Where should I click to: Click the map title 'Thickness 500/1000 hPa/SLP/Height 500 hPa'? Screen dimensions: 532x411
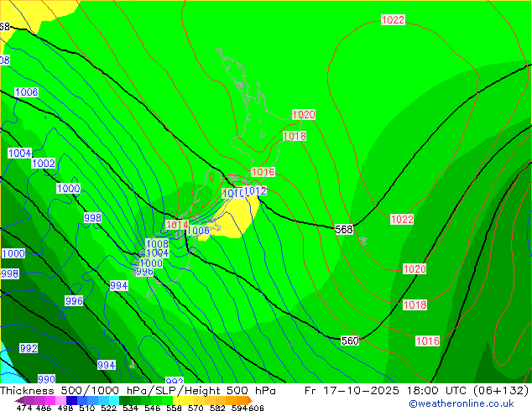138,390
